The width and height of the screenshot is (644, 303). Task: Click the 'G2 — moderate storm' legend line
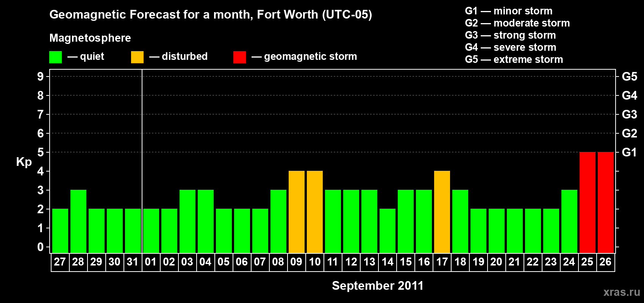pos(517,23)
